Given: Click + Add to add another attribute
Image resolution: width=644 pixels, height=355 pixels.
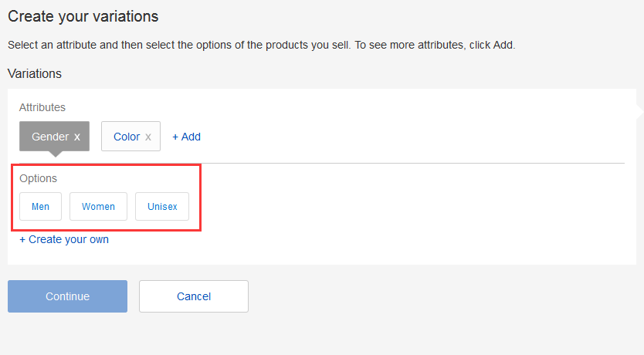Looking at the screenshot, I should coord(186,137).
